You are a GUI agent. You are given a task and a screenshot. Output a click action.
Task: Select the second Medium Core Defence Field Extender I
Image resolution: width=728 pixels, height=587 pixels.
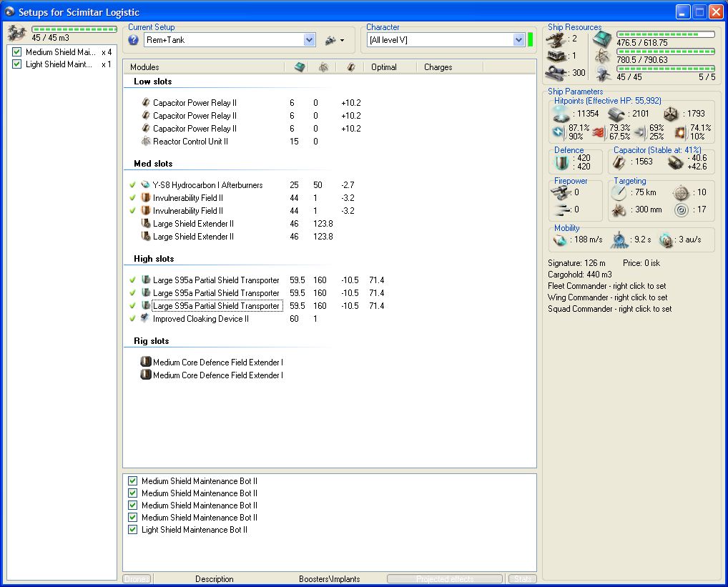(217, 375)
